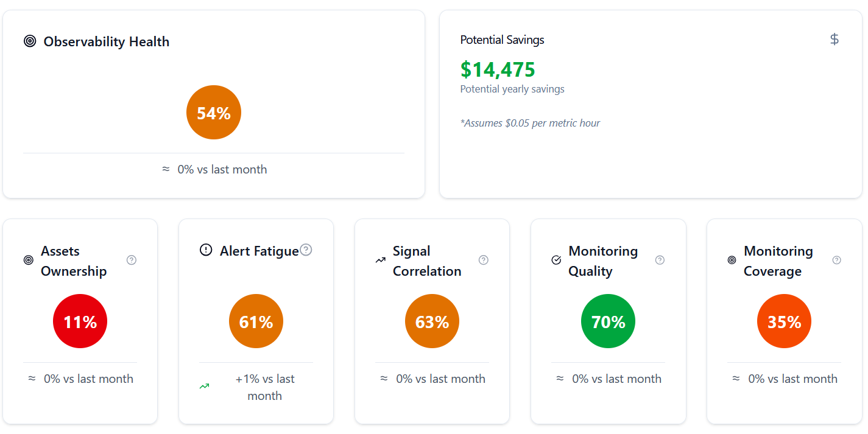Click the 54% Observability Health score circle
This screenshot has width=868, height=434.
(x=214, y=113)
